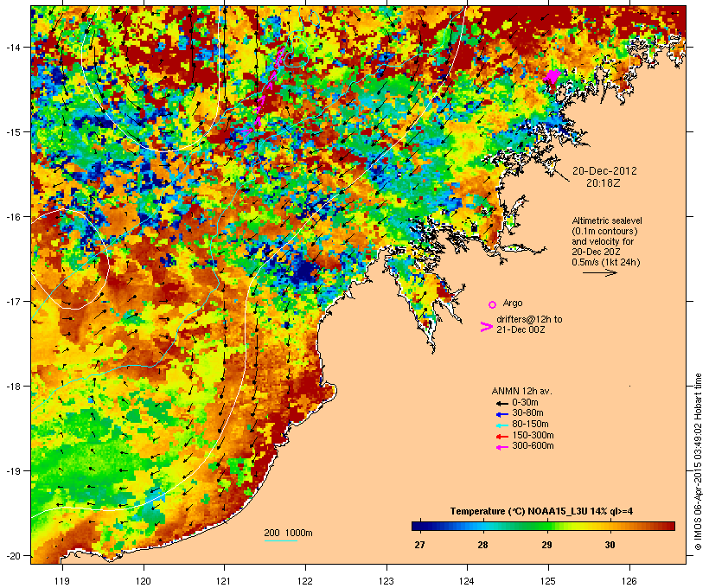
Task: Click latitude label '-17'
Action: tap(12, 301)
